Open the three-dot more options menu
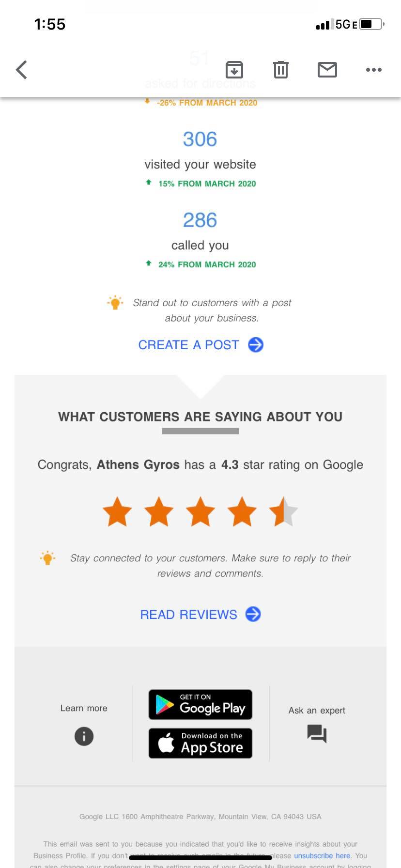The image size is (401, 868). pos(374,70)
